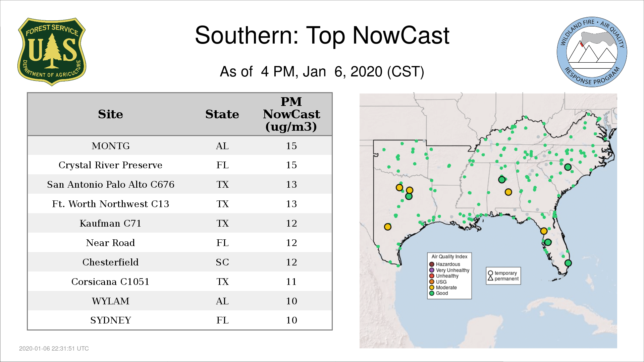Select the MONTG table row

click(x=179, y=146)
